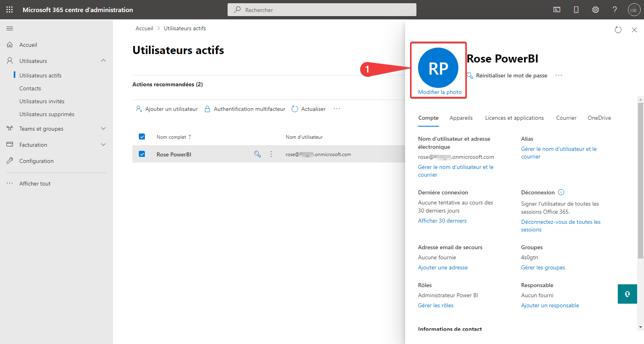Click the details panel scrollbar thumb
The image size is (644, 344).
[640, 180]
